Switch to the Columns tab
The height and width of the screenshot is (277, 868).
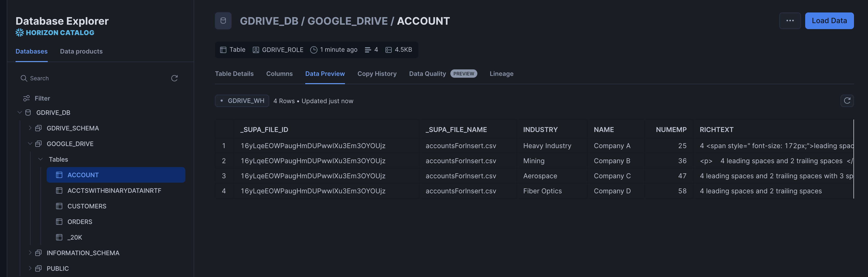tap(279, 74)
